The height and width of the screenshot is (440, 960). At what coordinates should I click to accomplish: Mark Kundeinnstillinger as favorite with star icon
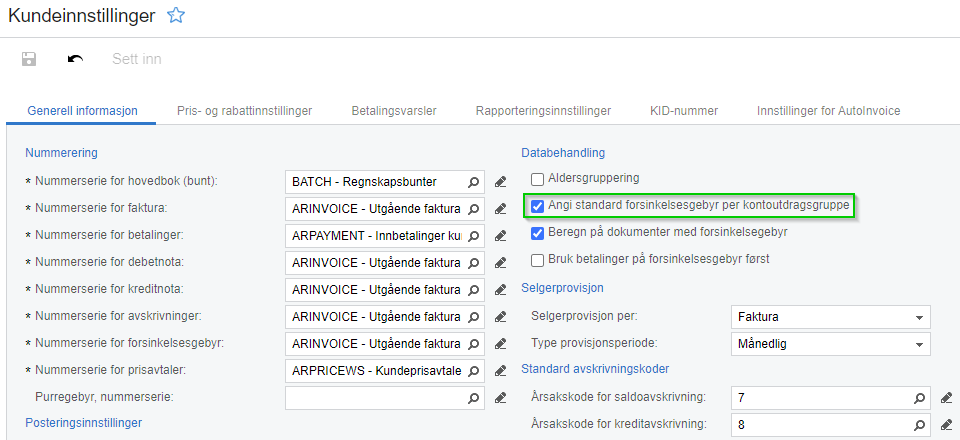(176, 16)
